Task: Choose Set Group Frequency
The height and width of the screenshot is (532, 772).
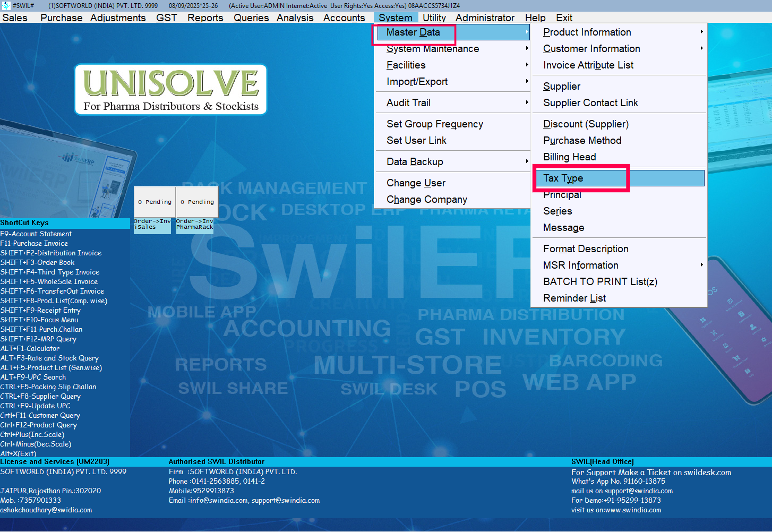Action: [x=453, y=124]
